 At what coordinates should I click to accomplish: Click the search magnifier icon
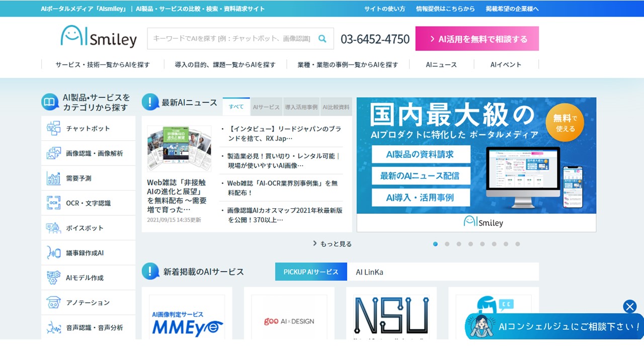(323, 38)
